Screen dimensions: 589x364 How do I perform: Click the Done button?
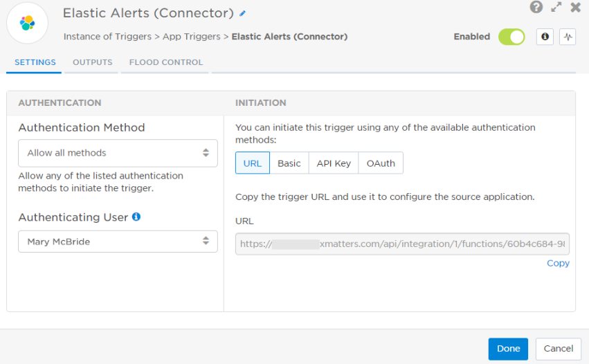click(508, 349)
